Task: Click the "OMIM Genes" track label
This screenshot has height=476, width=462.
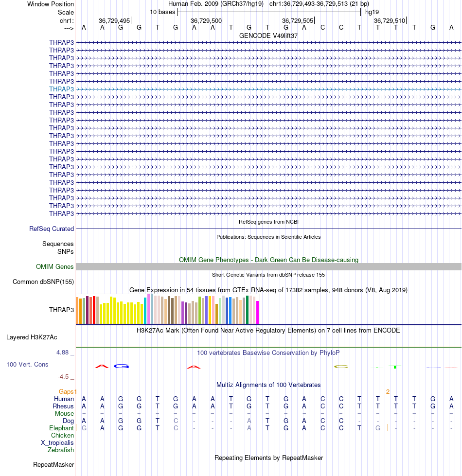Action: (54, 267)
